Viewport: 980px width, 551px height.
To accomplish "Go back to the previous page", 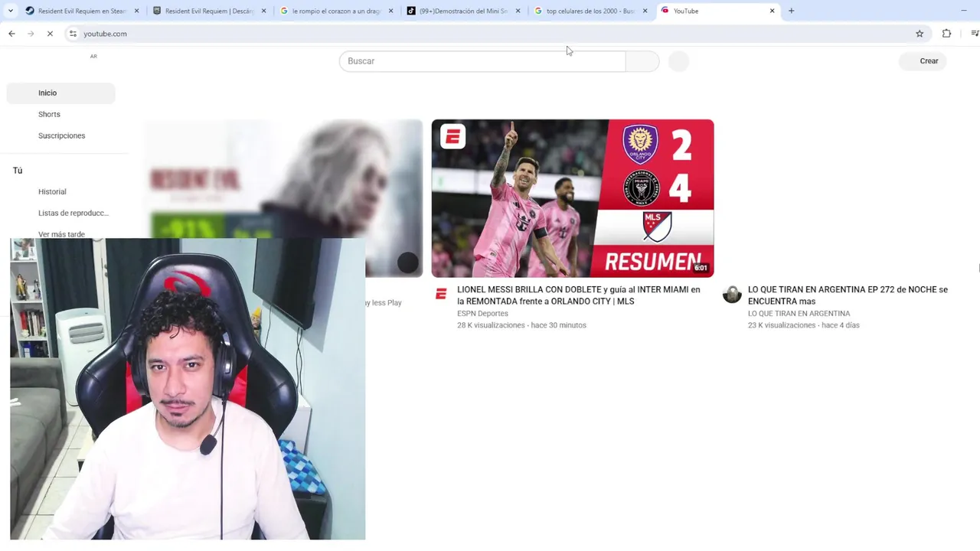I will click(x=11, y=34).
